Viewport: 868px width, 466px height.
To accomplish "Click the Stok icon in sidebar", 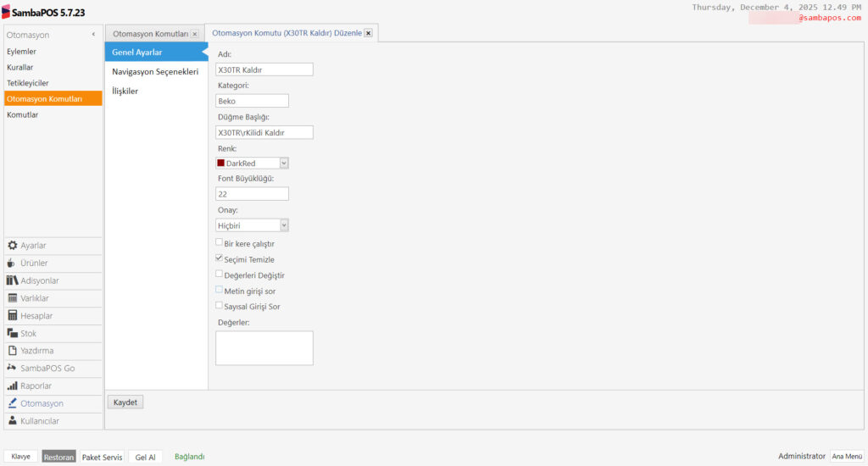I will click(13, 334).
